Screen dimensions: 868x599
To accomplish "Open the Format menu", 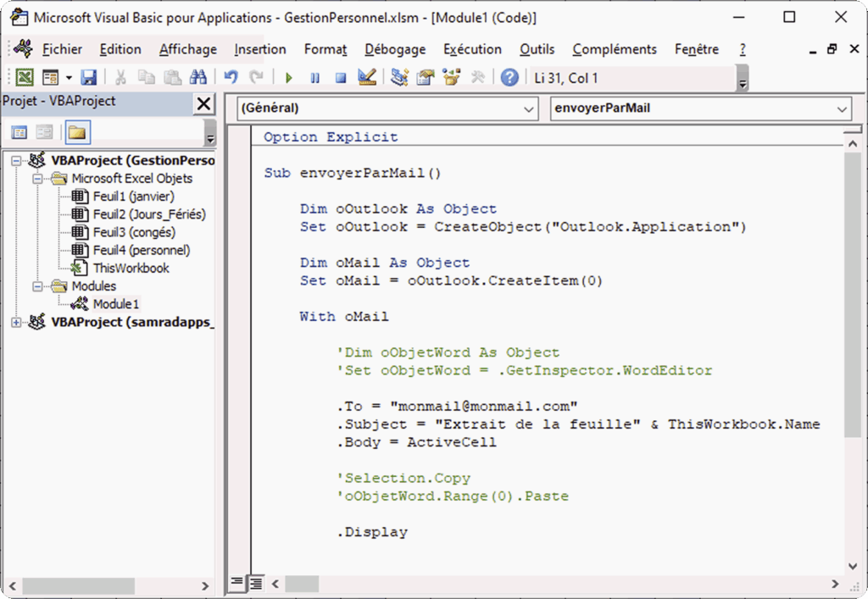I will coord(325,49).
